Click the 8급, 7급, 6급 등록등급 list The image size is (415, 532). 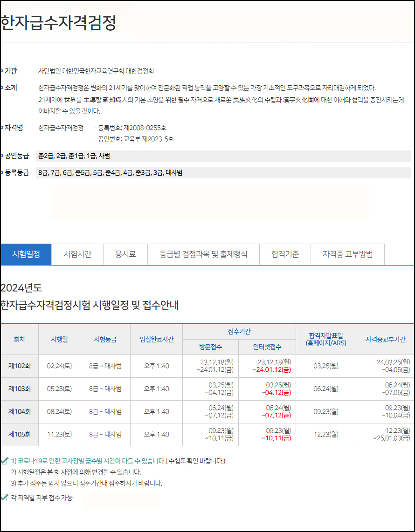click(223, 173)
